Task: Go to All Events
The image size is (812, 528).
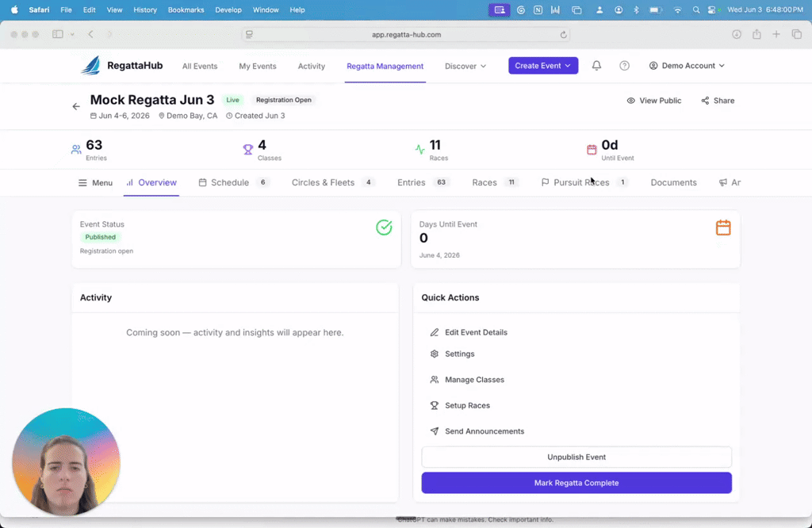Action: click(x=200, y=67)
